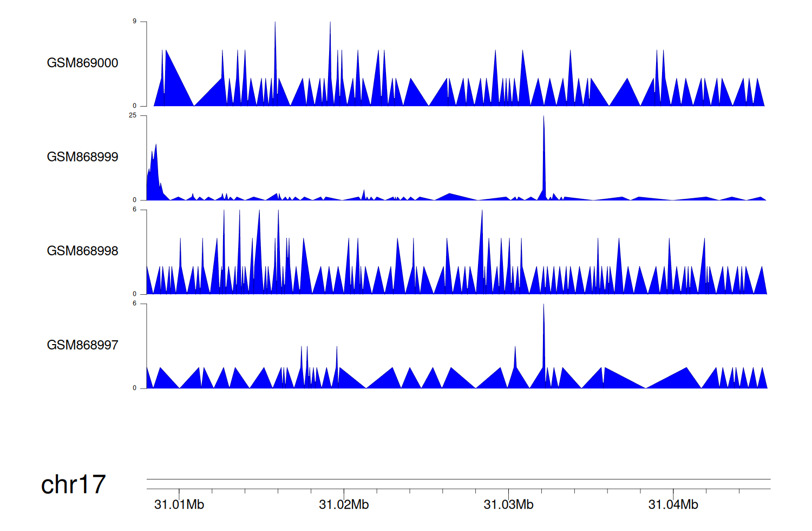Click the zero baseline label of GSM868997 track
This screenshot has height=531, width=812.
[135, 388]
